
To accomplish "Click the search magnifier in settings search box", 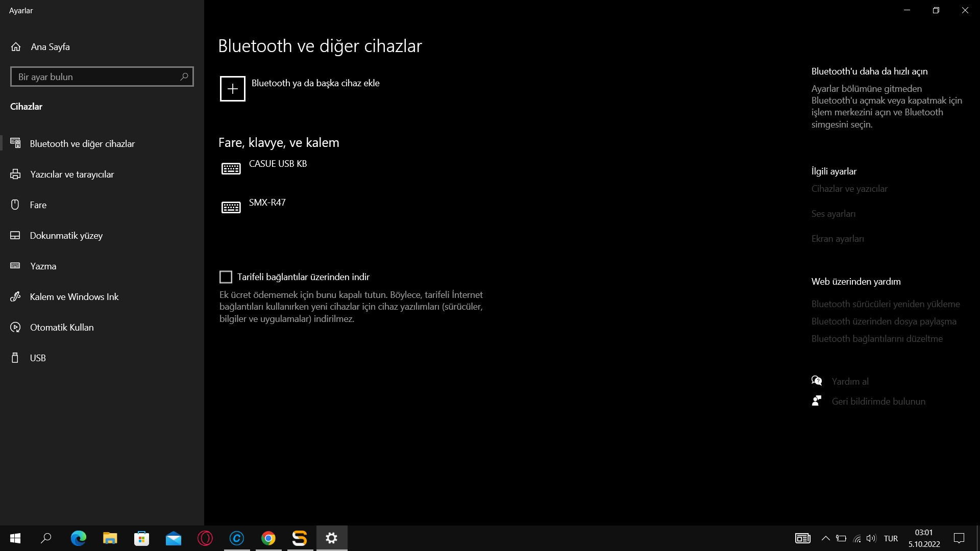I will [184, 77].
